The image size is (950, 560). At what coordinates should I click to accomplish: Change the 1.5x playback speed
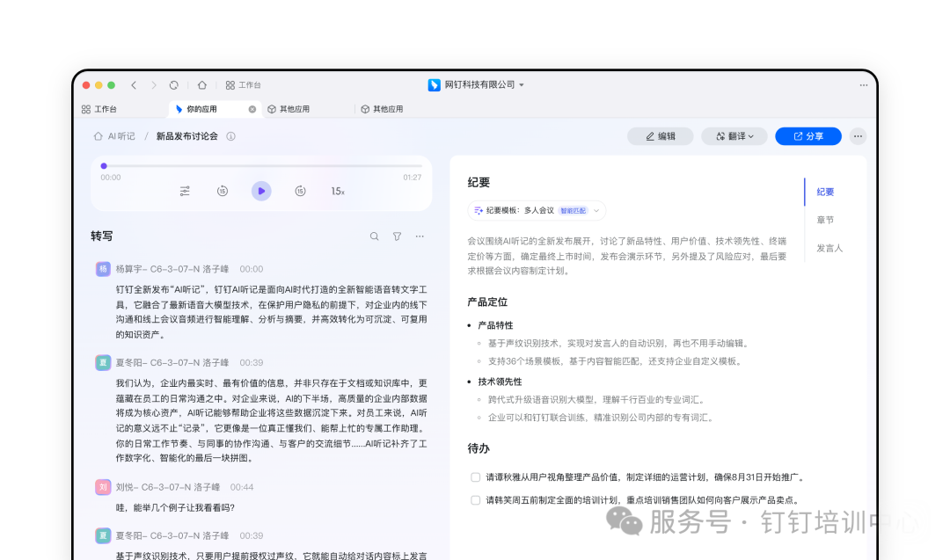click(338, 192)
